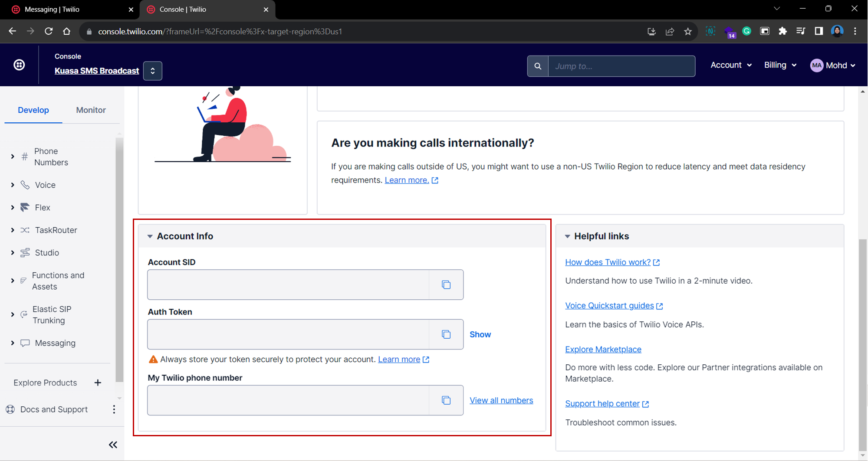
Task: Collapse the Helpful links section
Action: click(567, 236)
